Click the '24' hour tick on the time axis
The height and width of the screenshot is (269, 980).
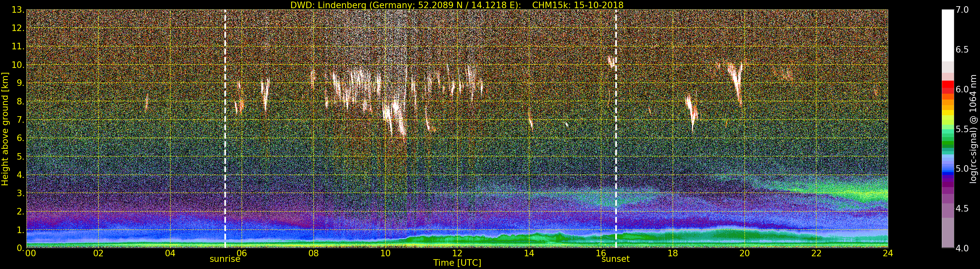click(x=888, y=254)
